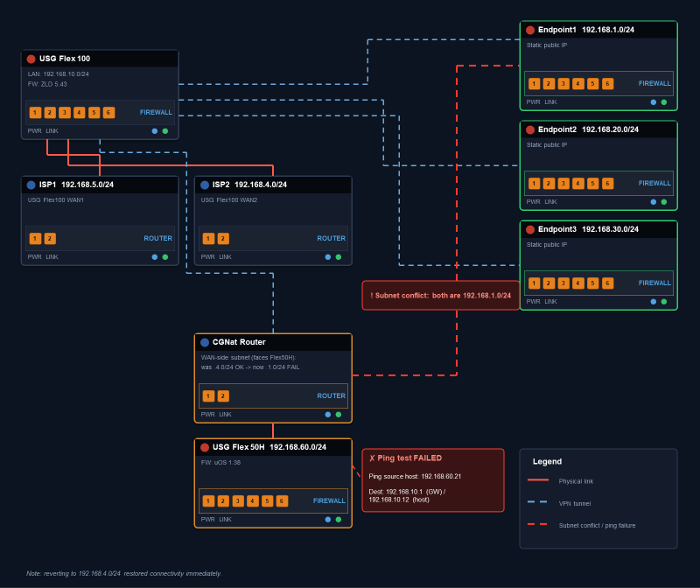Click the green LINK LED on CGNat Router
700x588 pixels.
coord(339,415)
